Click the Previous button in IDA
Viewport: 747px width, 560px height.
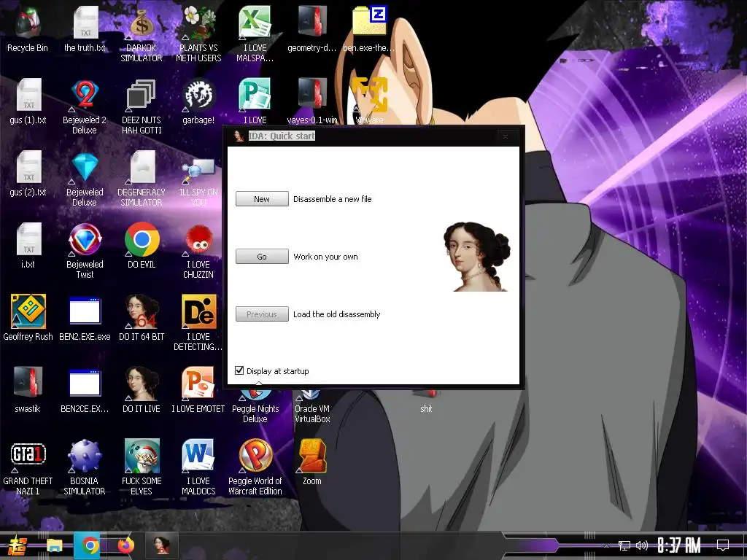(x=262, y=314)
